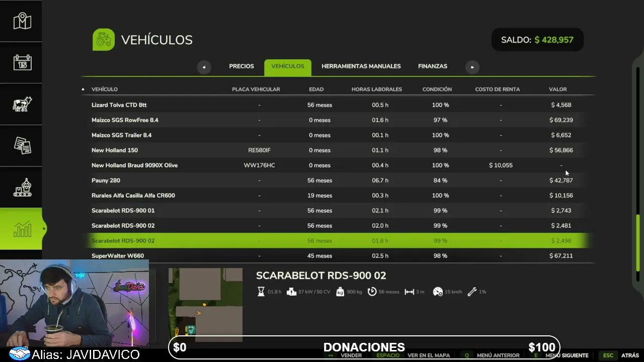
Task: Open the map page from the sidebar
Action: click(x=22, y=21)
